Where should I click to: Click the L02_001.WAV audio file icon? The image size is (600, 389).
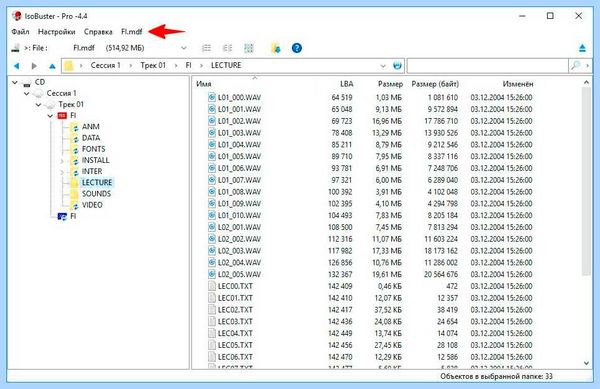point(212,227)
